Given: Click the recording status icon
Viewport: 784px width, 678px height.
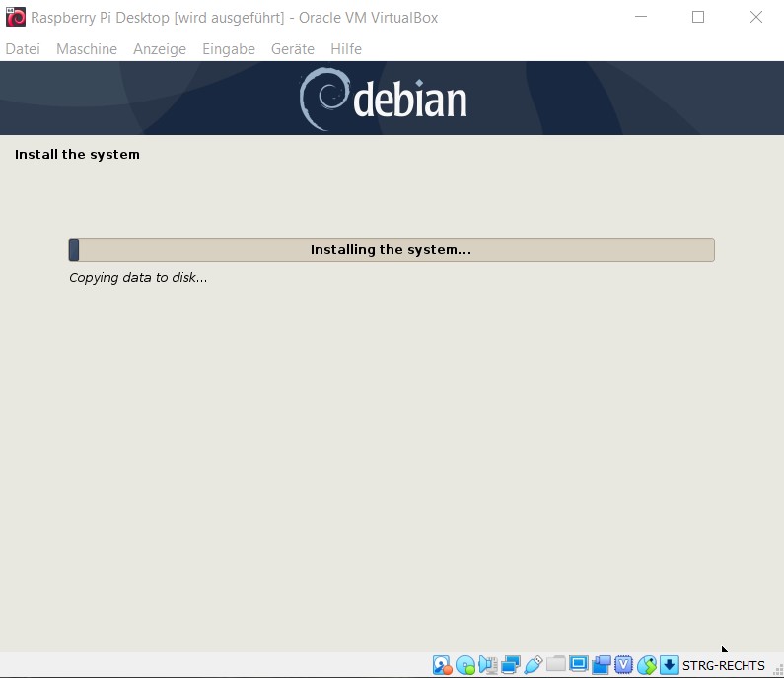Looking at the screenshot, I should click(602, 665).
